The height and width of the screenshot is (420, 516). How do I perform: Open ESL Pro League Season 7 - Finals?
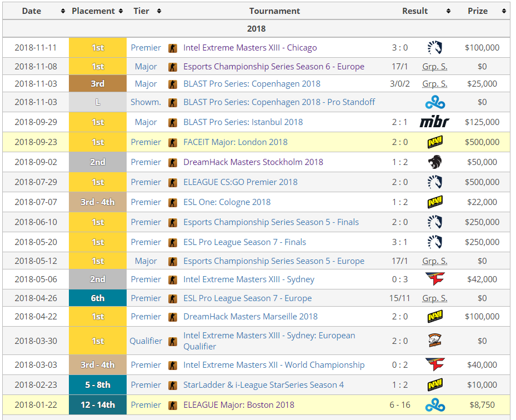click(244, 242)
